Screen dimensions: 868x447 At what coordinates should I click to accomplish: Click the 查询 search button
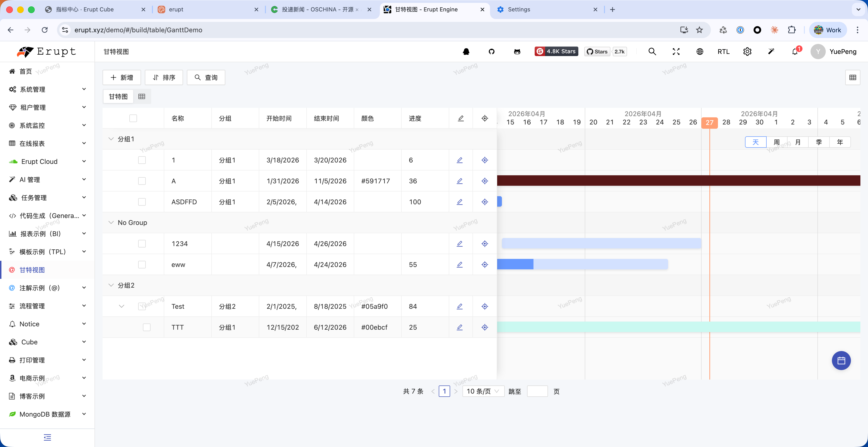206,77
